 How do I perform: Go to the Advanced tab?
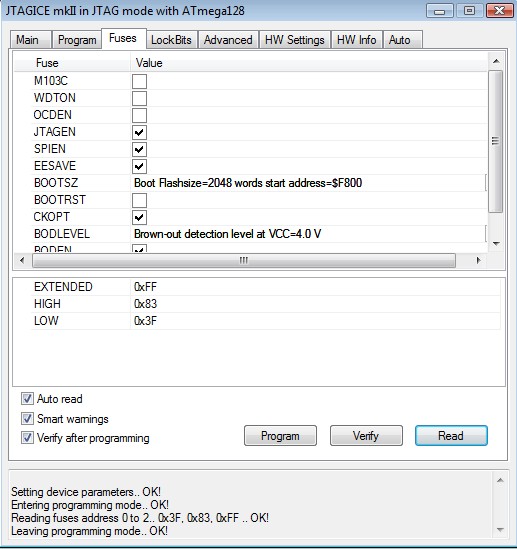[x=228, y=40]
